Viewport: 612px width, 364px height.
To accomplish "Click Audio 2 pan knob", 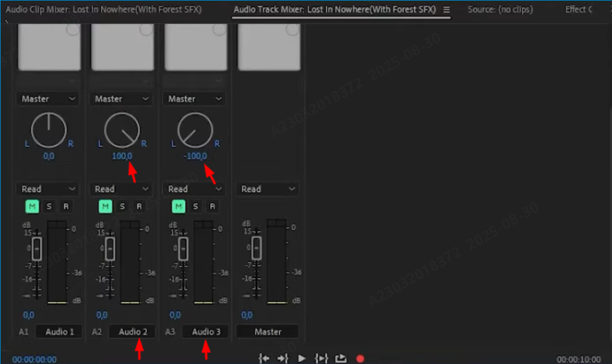I will 122,130.
